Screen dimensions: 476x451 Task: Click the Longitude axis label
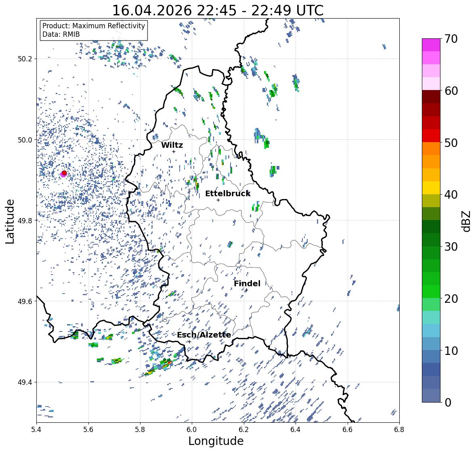click(x=216, y=441)
